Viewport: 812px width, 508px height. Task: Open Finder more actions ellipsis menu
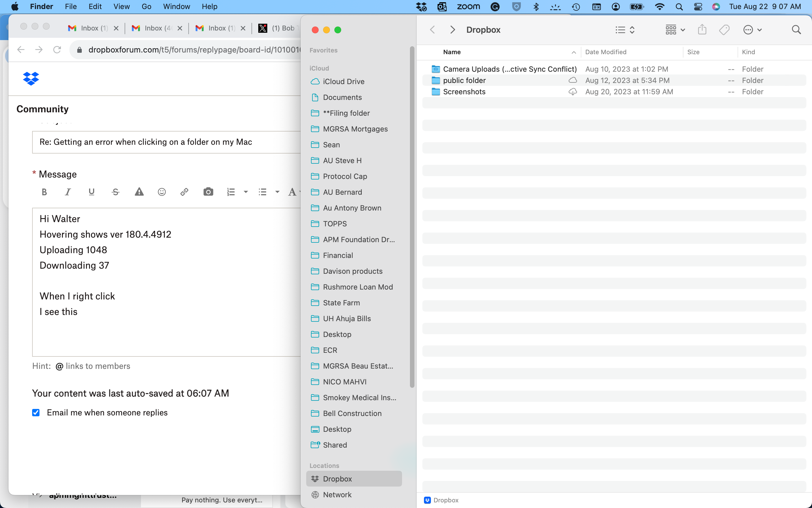pyautogui.click(x=752, y=30)
